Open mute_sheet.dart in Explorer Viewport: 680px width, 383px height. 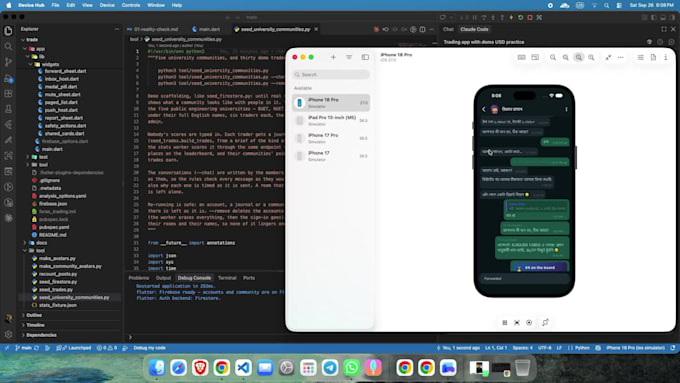(x=62, y=95)
